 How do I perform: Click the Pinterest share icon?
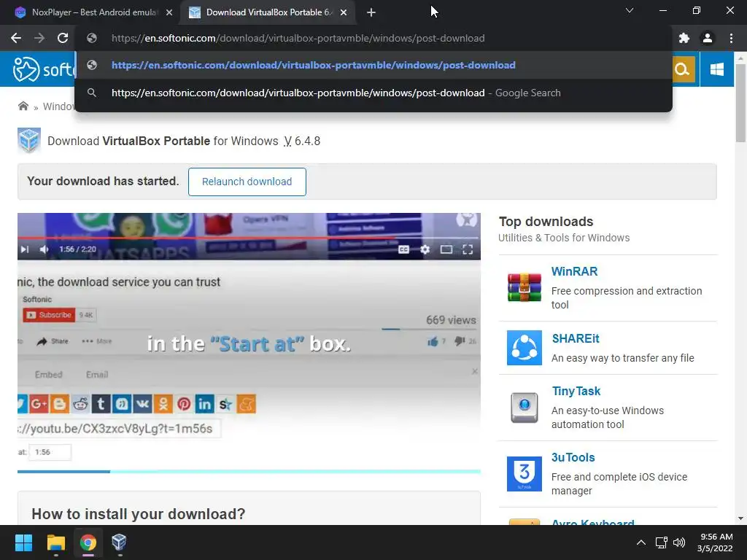click(184, 404)
